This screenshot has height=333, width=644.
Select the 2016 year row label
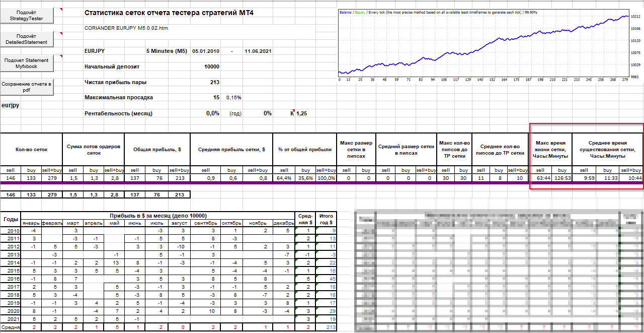point(11,279)
